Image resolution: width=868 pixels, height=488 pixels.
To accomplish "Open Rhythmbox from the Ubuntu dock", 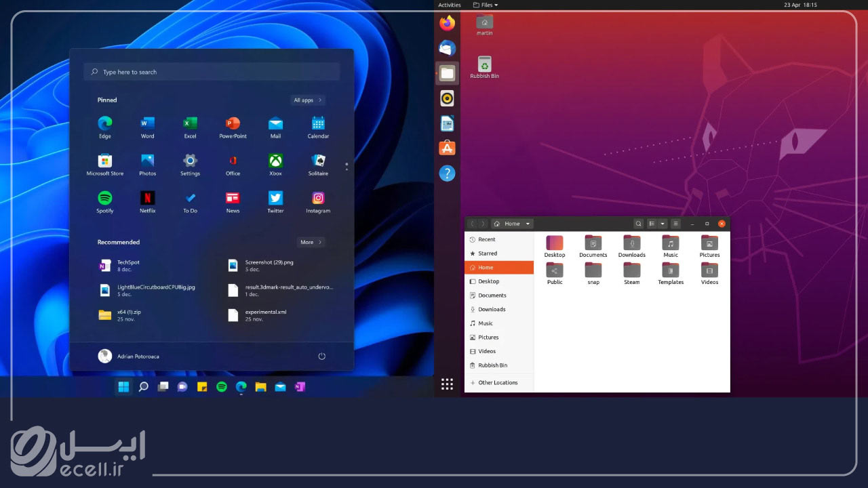I will [447, 98].
